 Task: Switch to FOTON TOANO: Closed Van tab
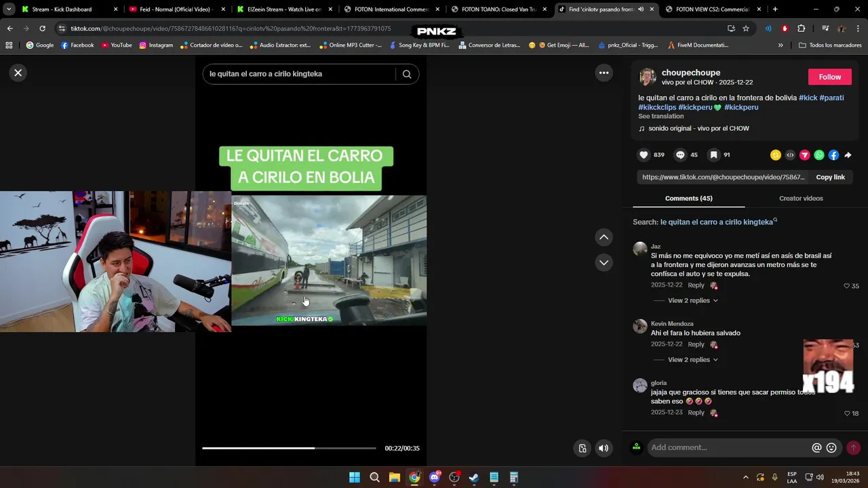click(498, 9)
